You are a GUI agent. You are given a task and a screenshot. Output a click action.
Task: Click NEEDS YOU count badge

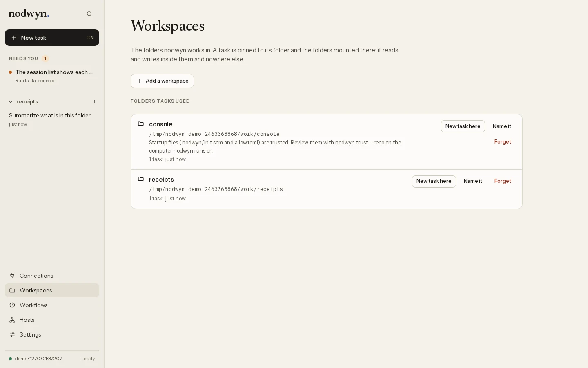click(x=45, y=58)
